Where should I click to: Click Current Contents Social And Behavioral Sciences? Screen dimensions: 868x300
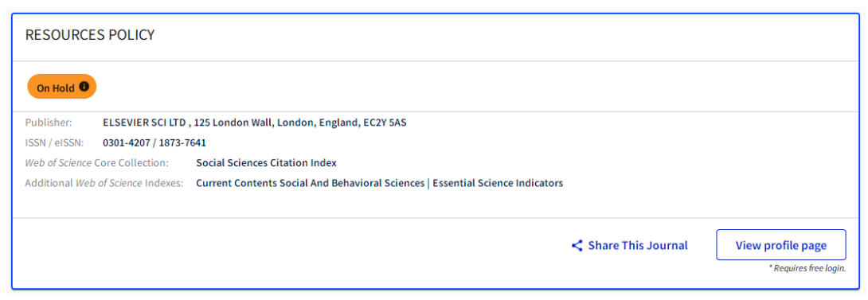coord(310,183)
